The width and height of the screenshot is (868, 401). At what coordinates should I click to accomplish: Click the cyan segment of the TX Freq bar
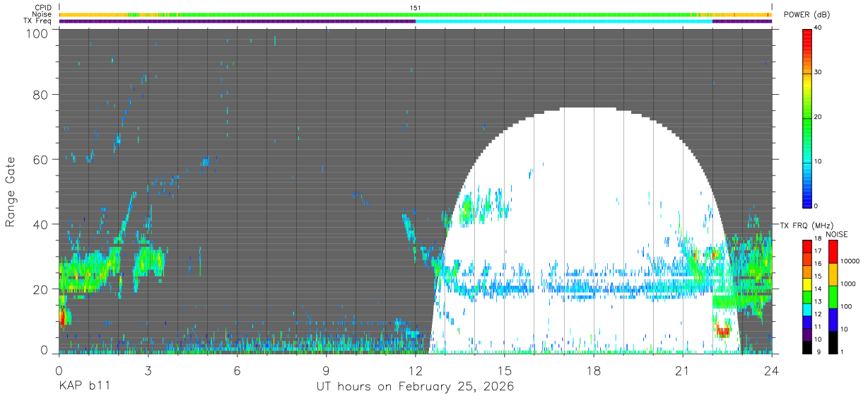(x=564, y=21)
